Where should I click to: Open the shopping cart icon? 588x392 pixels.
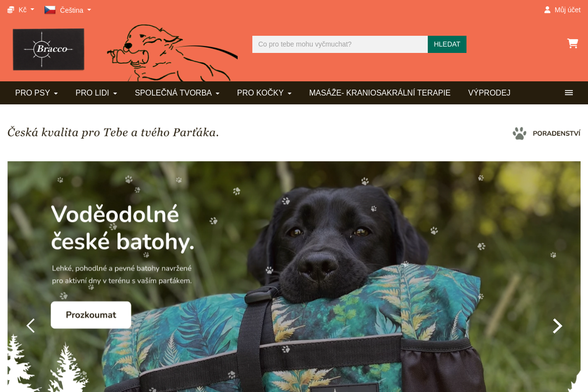click(x=572, y=43)
